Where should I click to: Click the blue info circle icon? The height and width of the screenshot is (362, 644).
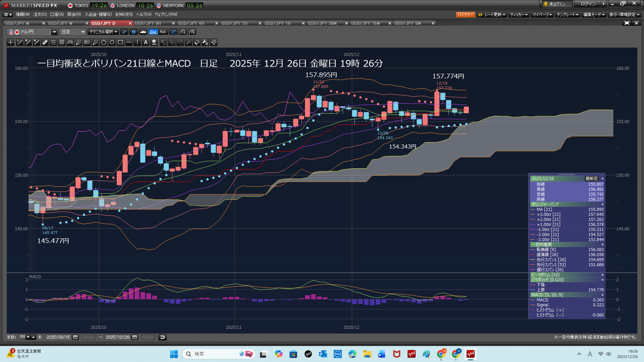coord(133,32)
